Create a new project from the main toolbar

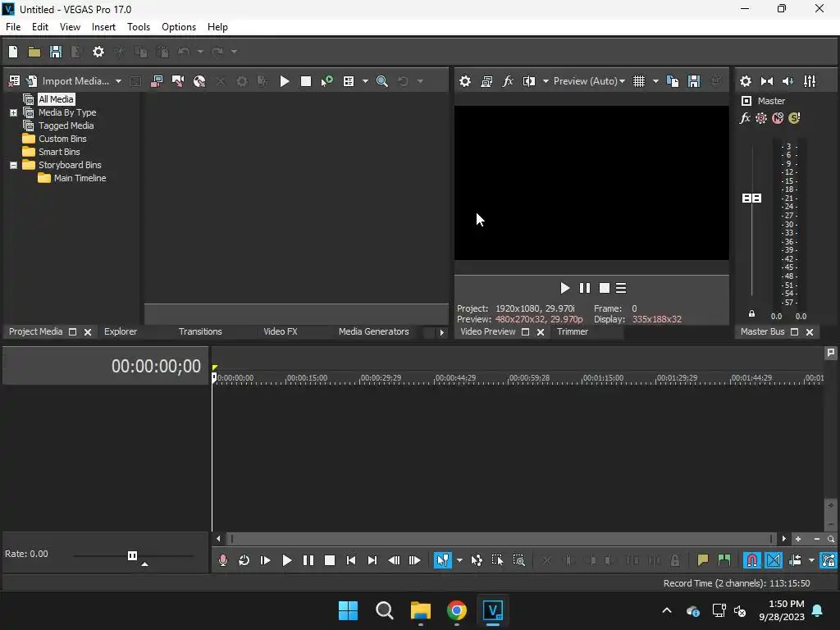tap(13, 52)
